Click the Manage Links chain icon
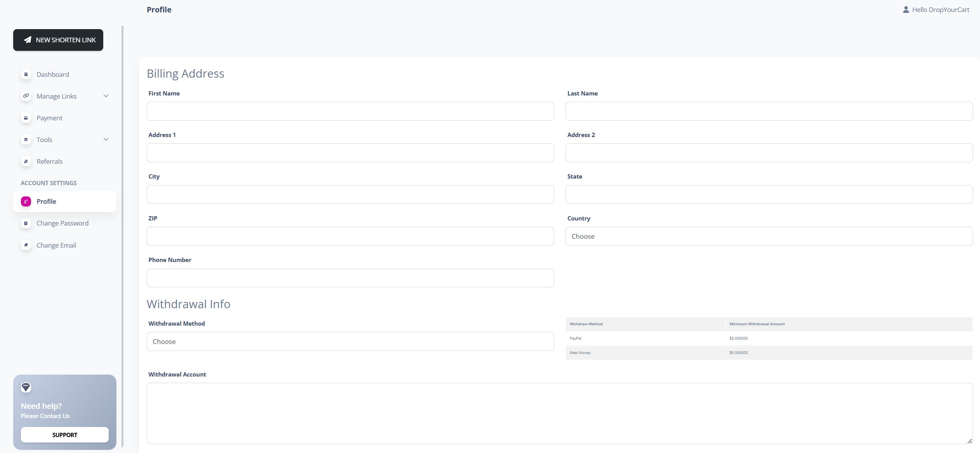Image resolution: width=980 pixels, height=453 pixels. click(26, 96)
